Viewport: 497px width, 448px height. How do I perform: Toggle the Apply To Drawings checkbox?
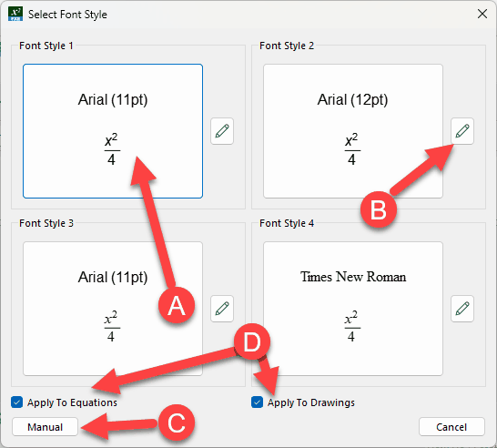coord(257,402)
